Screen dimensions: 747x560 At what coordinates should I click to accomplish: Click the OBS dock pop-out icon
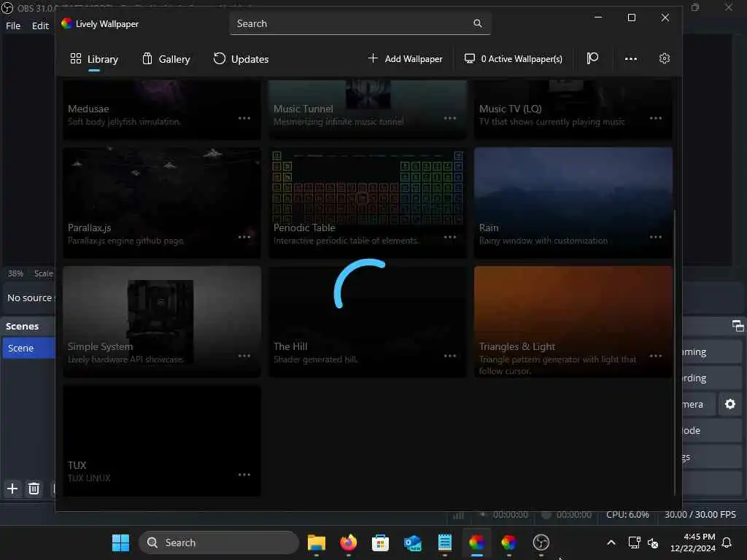[738, 326]
